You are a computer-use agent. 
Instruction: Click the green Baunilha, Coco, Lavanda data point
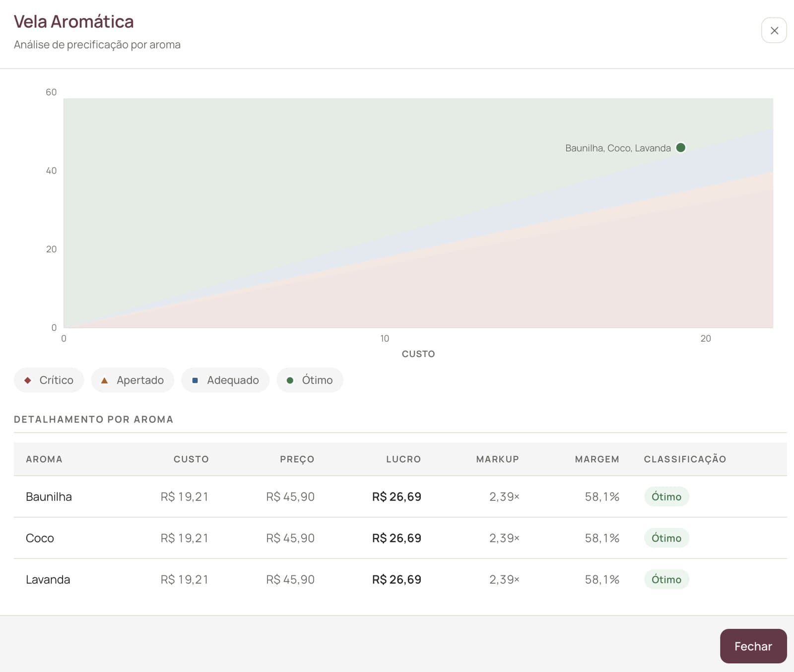point(681,147)
